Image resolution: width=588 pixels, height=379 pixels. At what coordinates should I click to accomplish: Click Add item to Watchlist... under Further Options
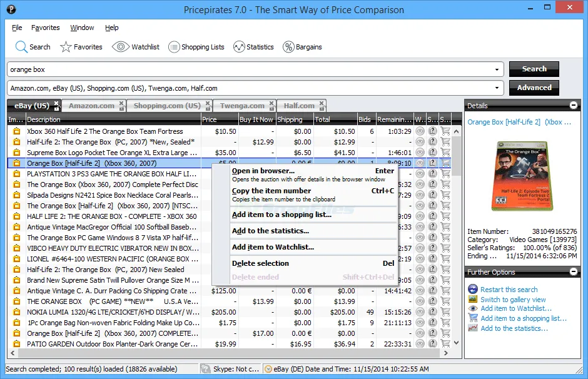(x=516, y=308)
